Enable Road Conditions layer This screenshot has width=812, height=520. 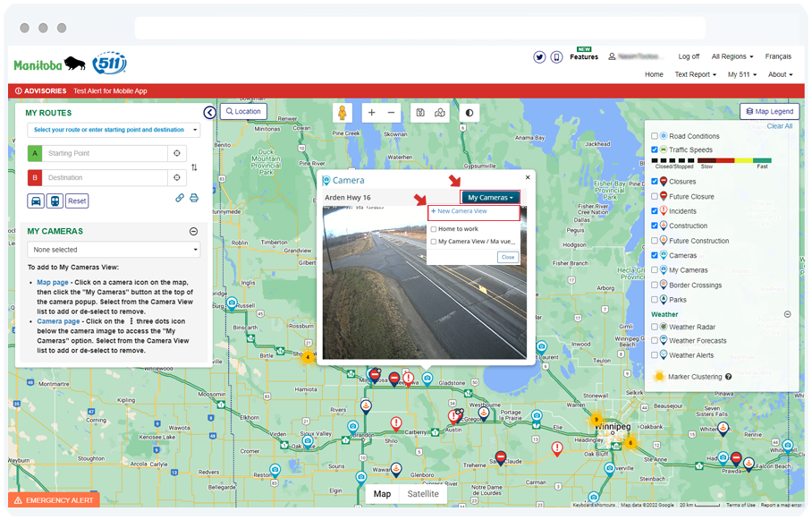655,136
